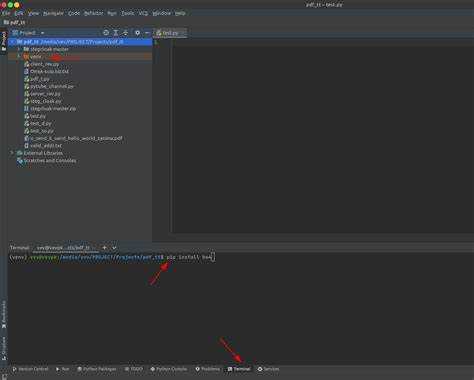Open the TODO tool window
The width and height of the screenshot is (474, 380).
(134, 369)
